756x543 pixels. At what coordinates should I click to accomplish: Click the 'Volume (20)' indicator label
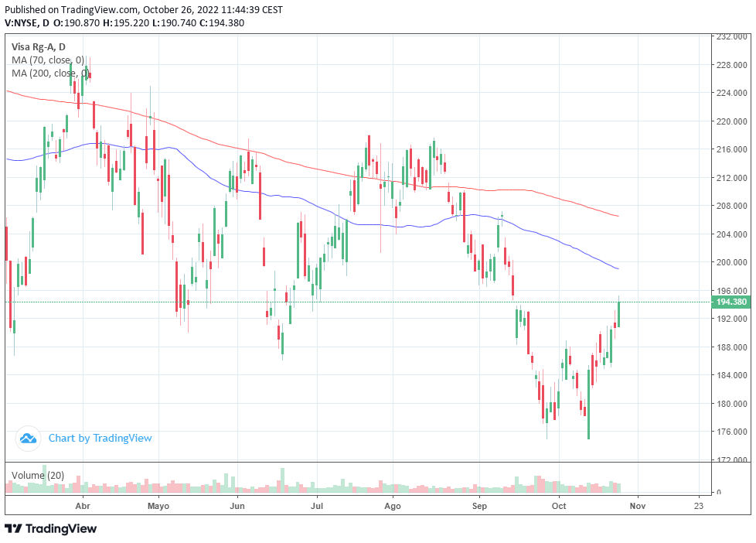coord(38,476)
